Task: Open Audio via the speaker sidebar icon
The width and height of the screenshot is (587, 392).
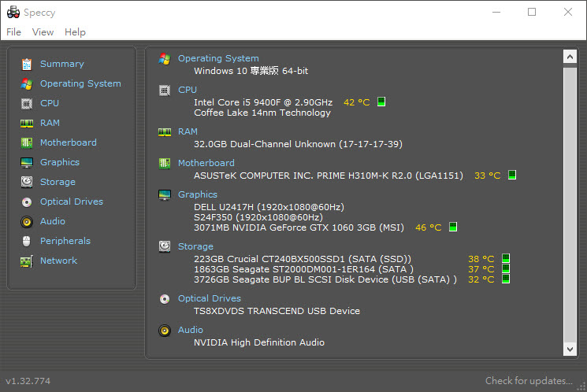Action: coord(27,221)
